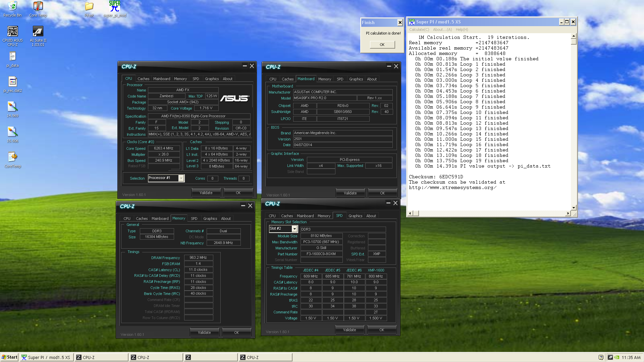Click the Start button
Screen dimensions: 644x362
coord(9,357)
